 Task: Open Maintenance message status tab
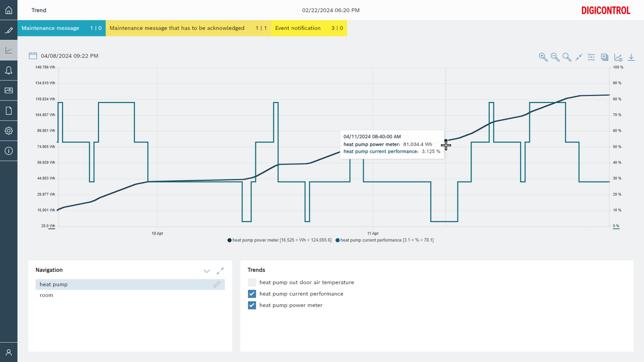pyautogui.click(x=61, y=28)
